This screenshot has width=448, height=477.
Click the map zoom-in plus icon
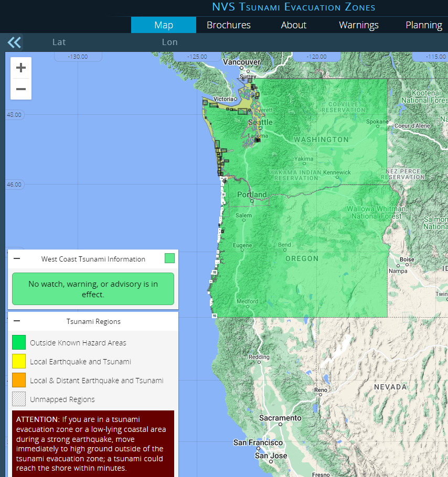[x=20, y=67]
